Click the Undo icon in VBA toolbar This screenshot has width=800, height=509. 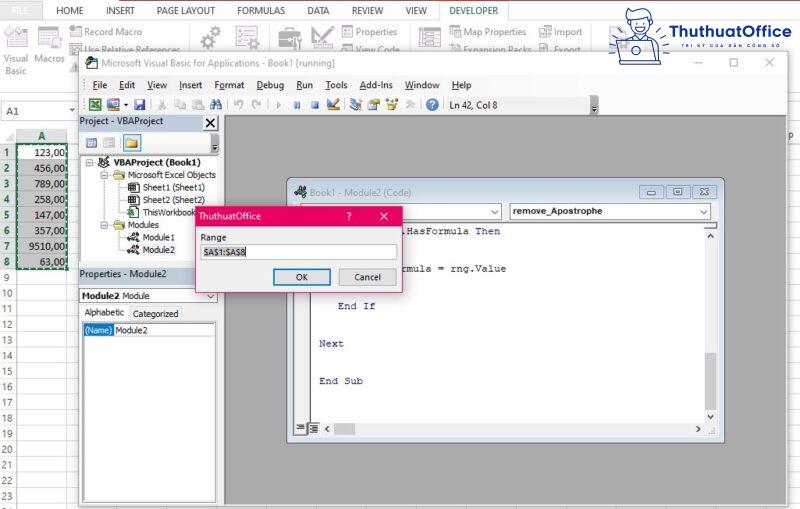tap(238, 105)
